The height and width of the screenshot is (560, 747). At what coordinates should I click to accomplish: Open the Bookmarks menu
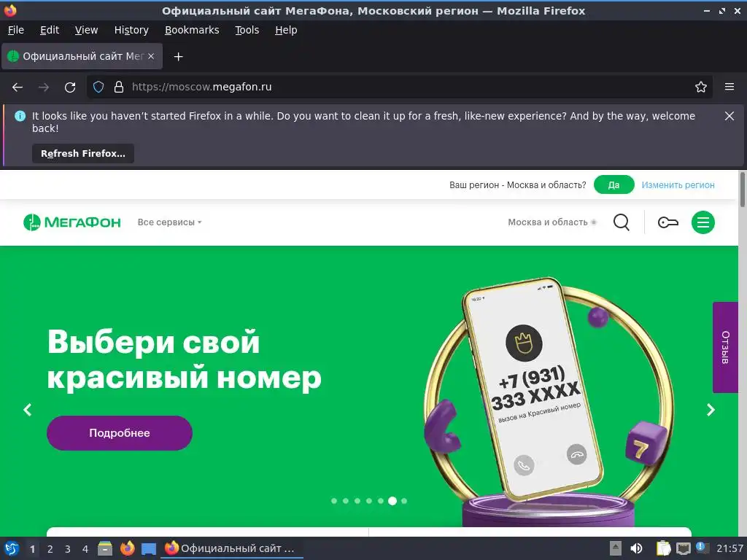click(x=192, y=30)
